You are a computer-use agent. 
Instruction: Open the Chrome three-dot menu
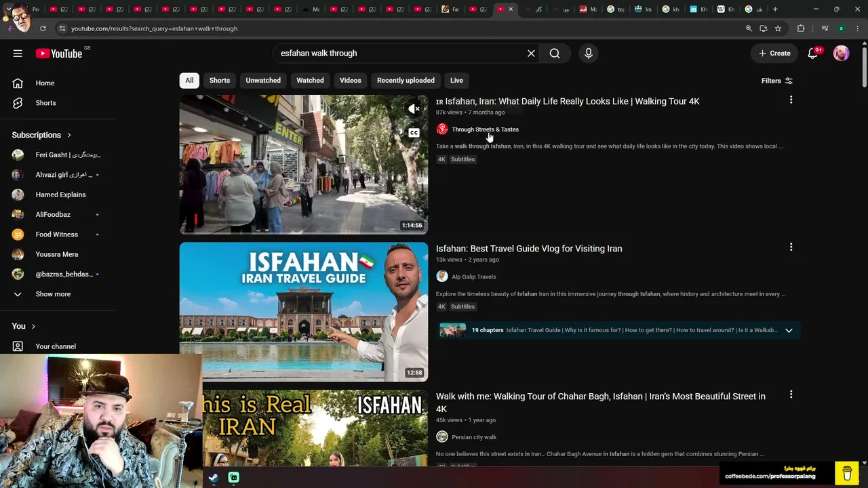pyautogui.click(x=858, y=28)
